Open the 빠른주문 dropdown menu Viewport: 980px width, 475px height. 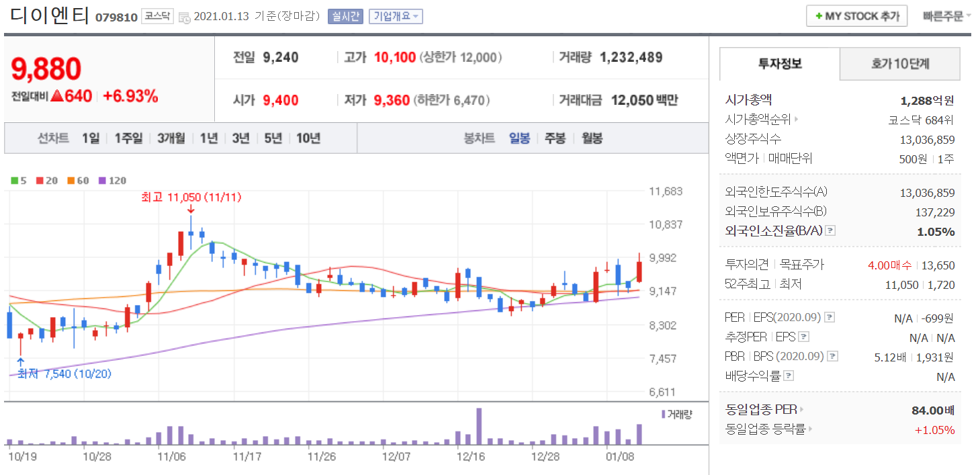[946, 16]
